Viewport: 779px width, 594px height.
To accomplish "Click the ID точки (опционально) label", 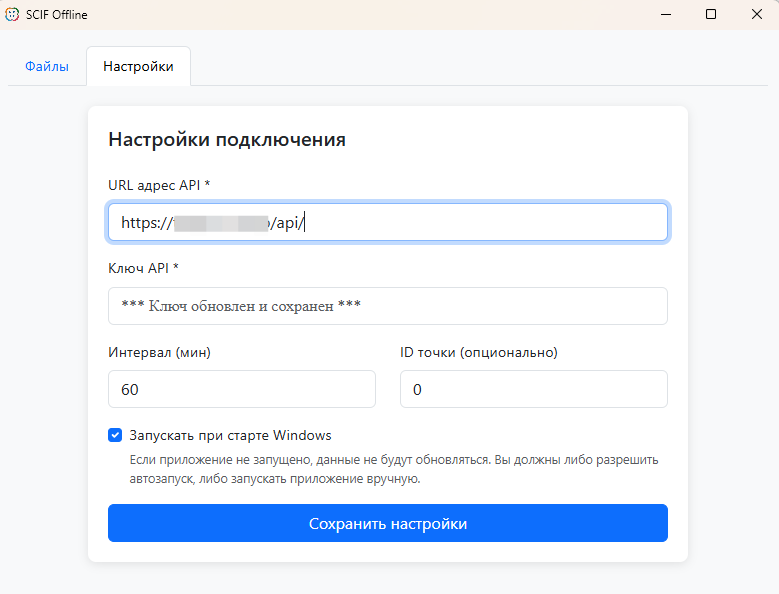I will click(x=478, y=352).
